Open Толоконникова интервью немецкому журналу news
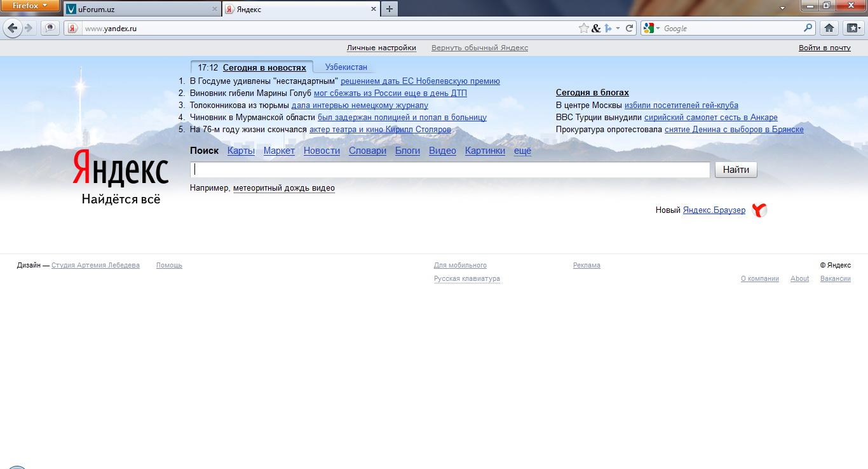 pos(360,105)
